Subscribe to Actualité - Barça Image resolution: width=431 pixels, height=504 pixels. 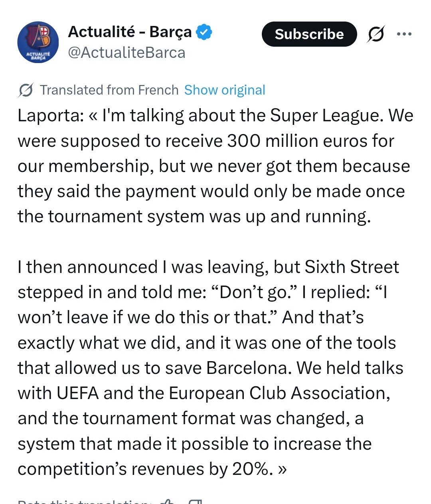(x=309, y=34)
